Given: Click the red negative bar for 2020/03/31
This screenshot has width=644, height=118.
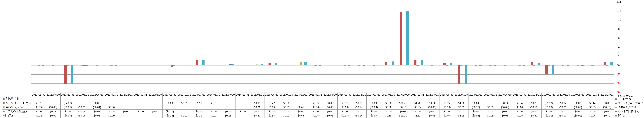Looking at the screenshot, I should point(546,70).
